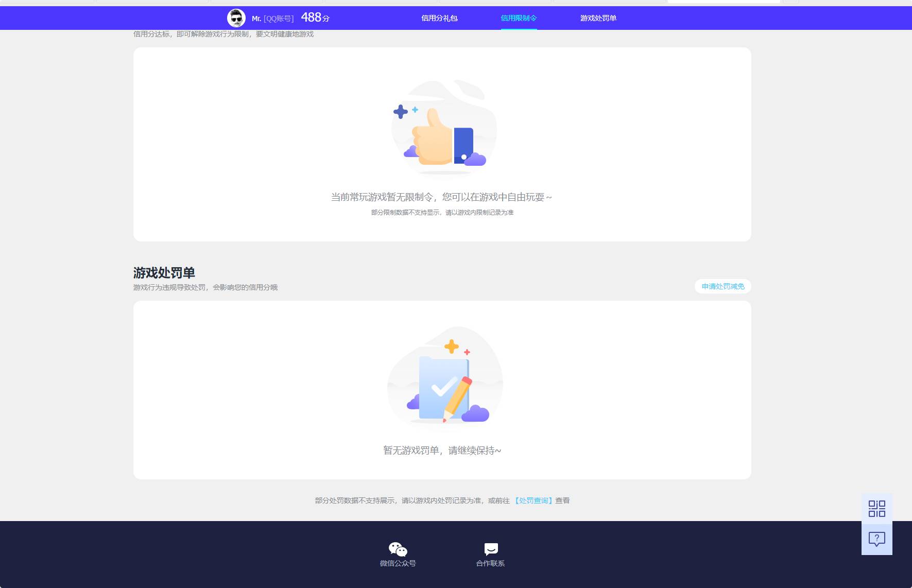Click the 微信公众号 label text
912x588 pixels.
tap(397, 563)
